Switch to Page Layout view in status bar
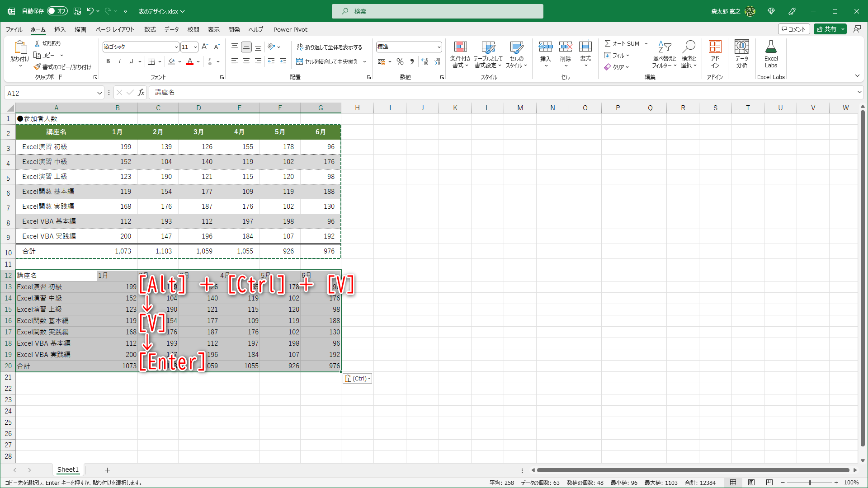 [x=751, y=483]
